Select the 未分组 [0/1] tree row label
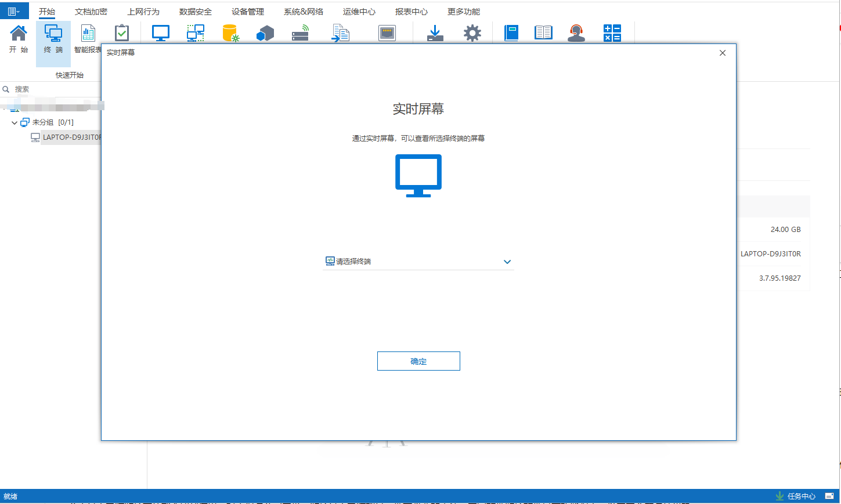Image resolution: width=841 pixels, height=504 pixels. [53, 122]
